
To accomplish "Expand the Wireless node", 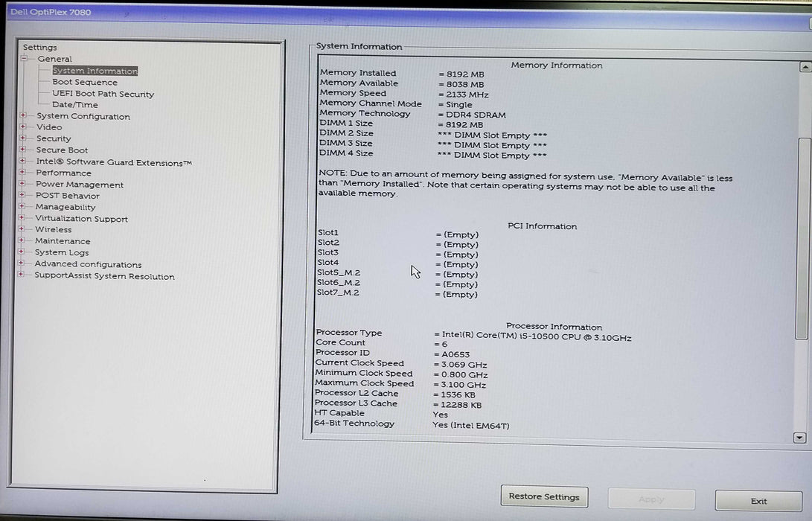I will (x=22, y=228).
